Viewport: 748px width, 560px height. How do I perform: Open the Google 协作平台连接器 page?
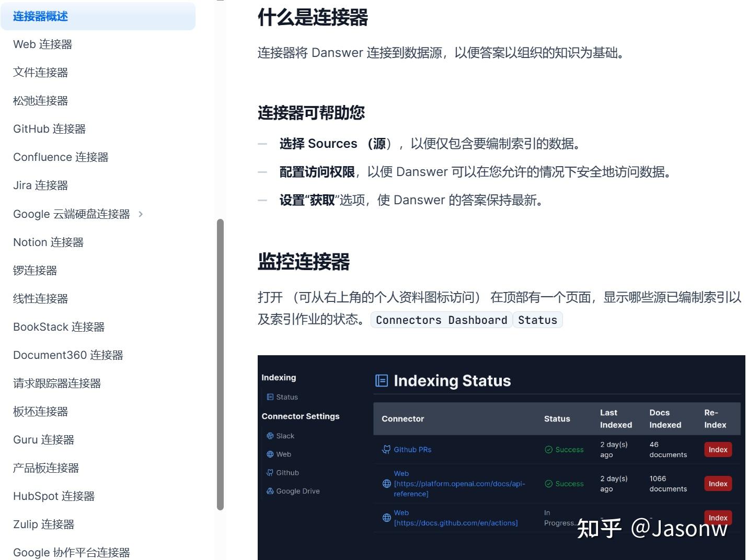(71, 553)
